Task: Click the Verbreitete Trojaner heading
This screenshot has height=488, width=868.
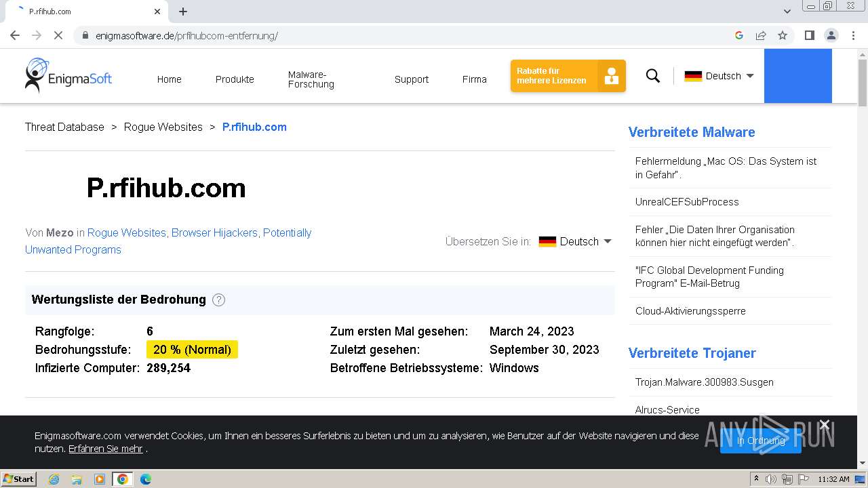Action: (x=692, y=353)
